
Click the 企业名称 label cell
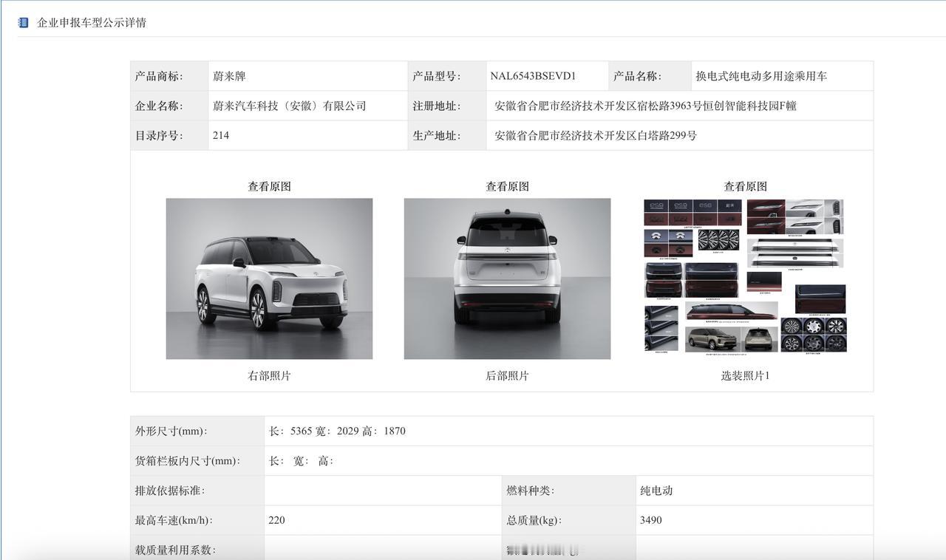pyautogui.click(x=169, y=106)
